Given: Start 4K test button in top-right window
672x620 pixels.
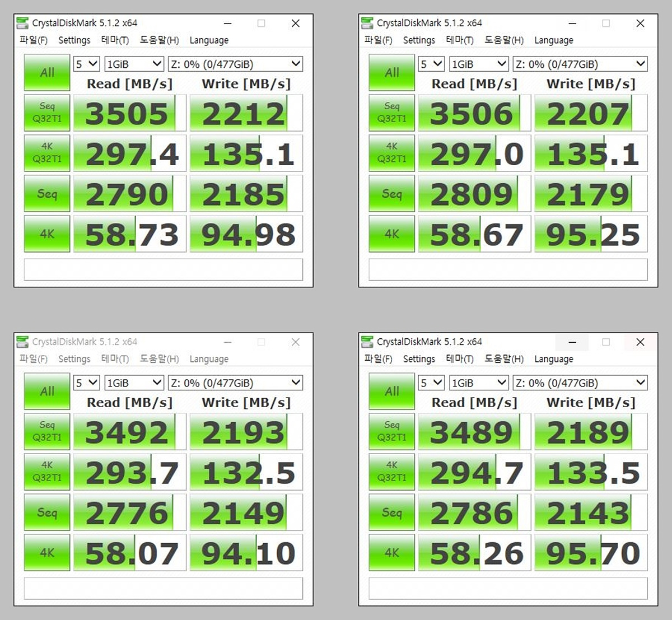Looking at the screenshot, I should point(392,234).
